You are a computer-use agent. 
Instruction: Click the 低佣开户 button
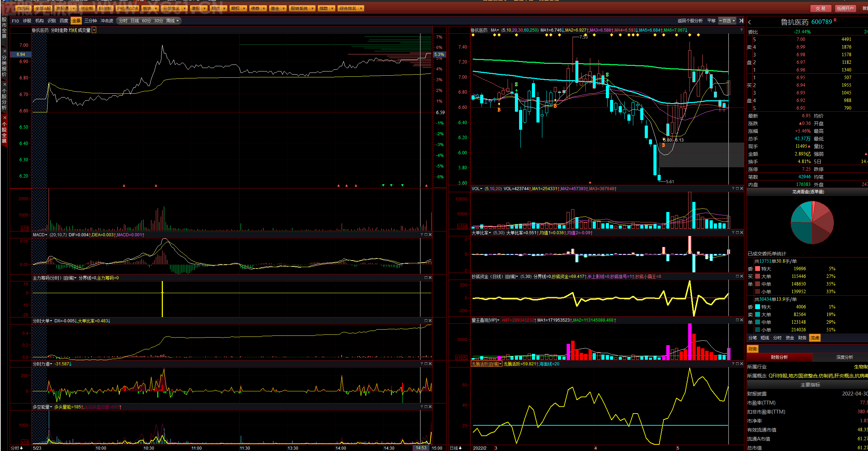tap(845, 8)
